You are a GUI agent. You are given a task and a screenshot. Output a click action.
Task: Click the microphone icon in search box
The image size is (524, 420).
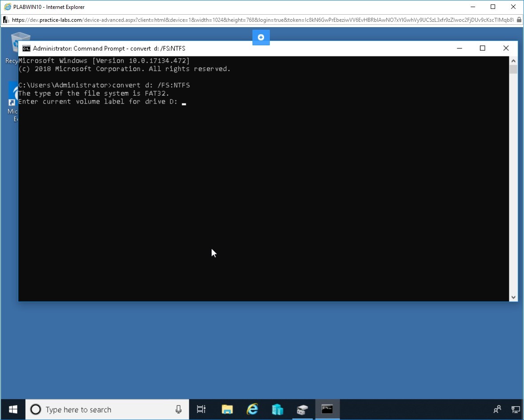pyautogui.click(x=179, y=409)
